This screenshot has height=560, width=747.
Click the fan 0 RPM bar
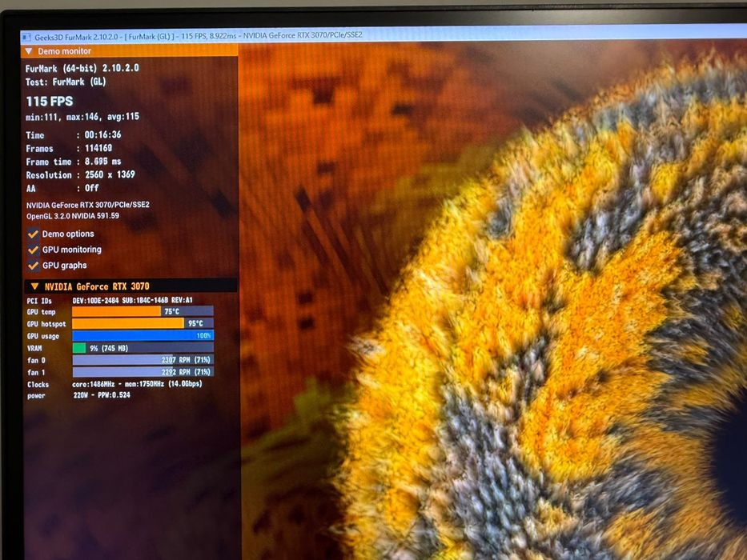click(x=143, y=360)
